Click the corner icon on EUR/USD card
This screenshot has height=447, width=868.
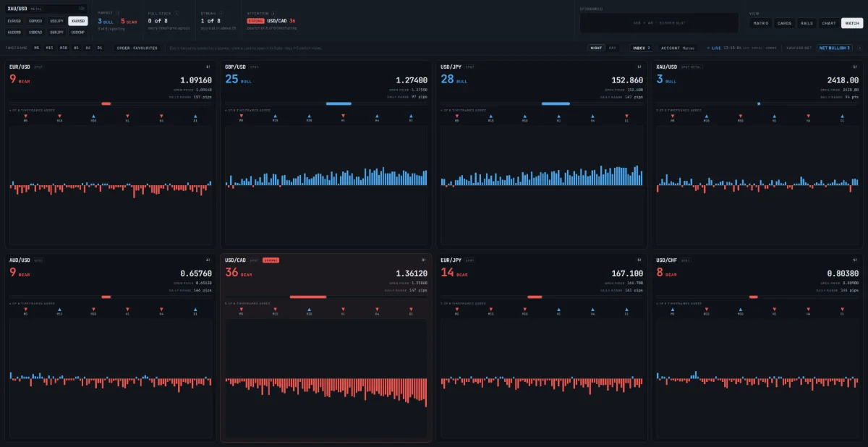tap(208, 67)
